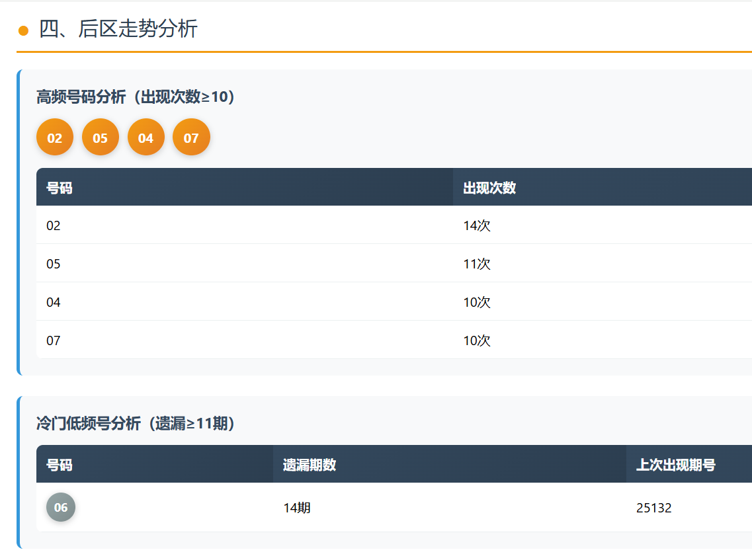The width and height of the screenshot is (752, 560).
Task: Click the 05 cell in the table row
Action: (x=54, y=264)
